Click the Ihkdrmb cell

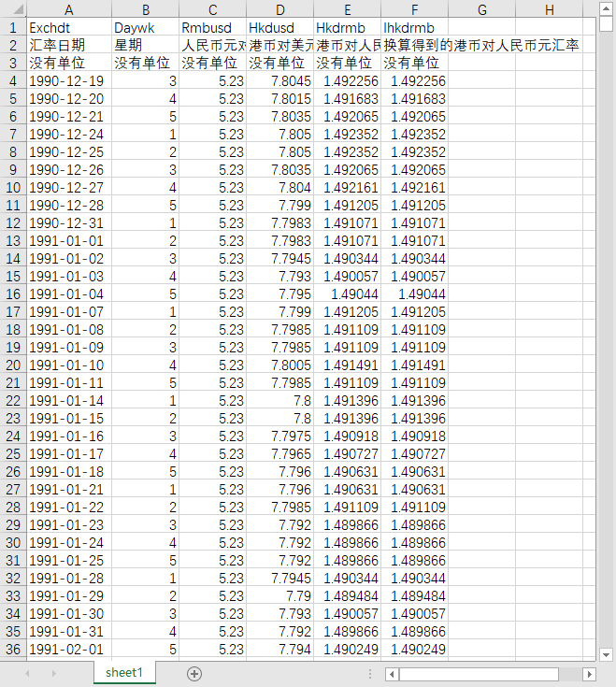tap(414, 28)
